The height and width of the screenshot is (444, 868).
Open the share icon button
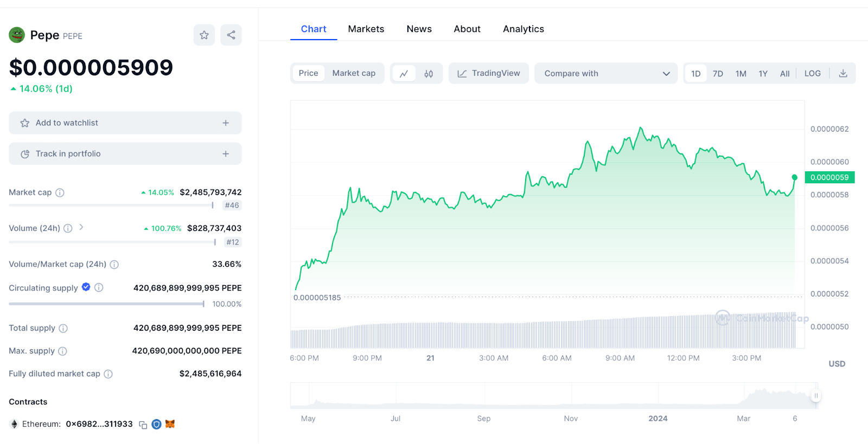coord(231,35)
